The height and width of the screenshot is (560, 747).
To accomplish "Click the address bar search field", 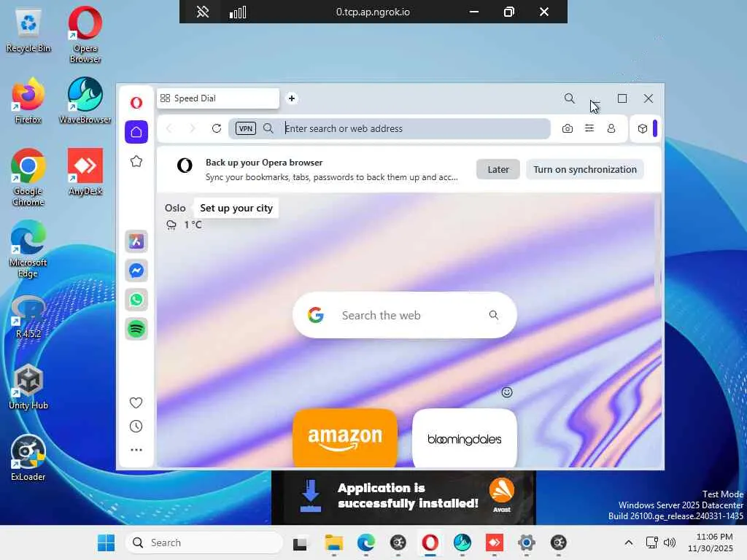I will click(x=390, y=128).
